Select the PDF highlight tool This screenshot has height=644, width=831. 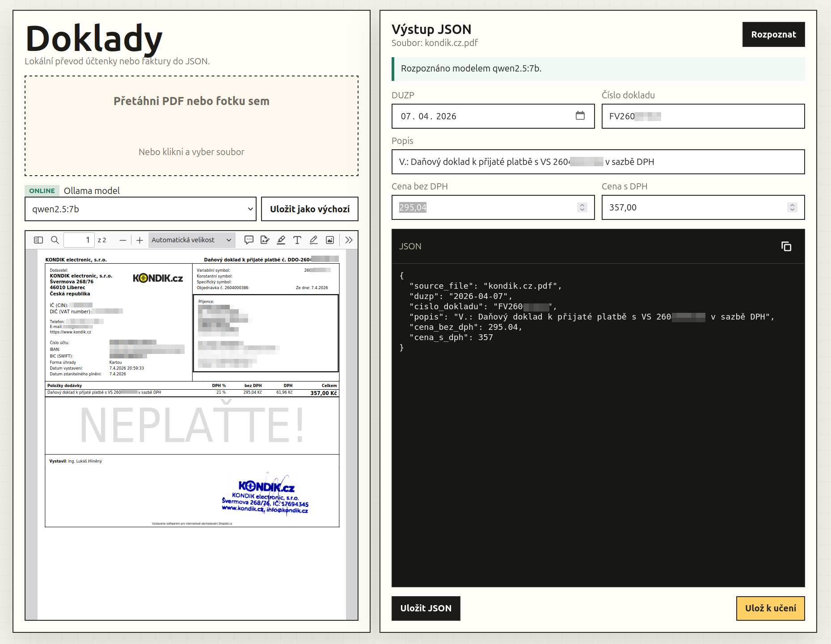coord(281,240)
